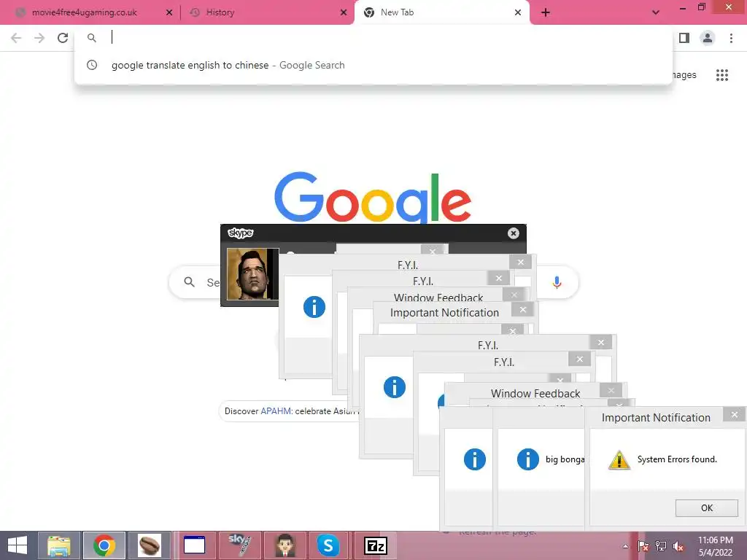
Task: Close the upper Window Feedback dialog
Action: coord(514,295)
